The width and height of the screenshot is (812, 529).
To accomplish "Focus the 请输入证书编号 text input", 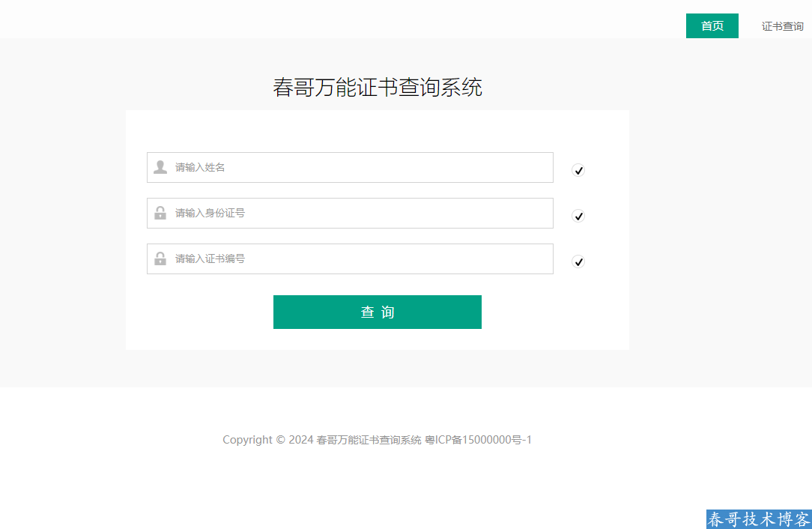I will (x=360, y=259).
